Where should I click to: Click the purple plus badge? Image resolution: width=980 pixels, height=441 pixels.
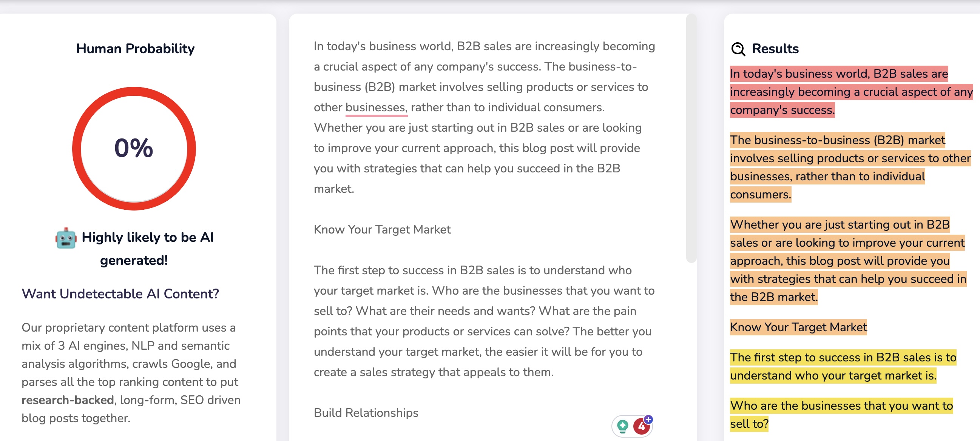coord(649,419)
